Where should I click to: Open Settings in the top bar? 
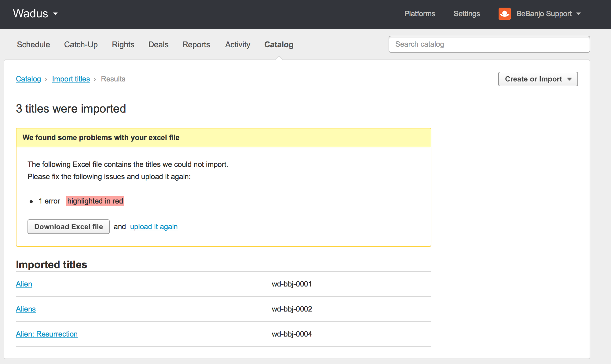[466, 14]
